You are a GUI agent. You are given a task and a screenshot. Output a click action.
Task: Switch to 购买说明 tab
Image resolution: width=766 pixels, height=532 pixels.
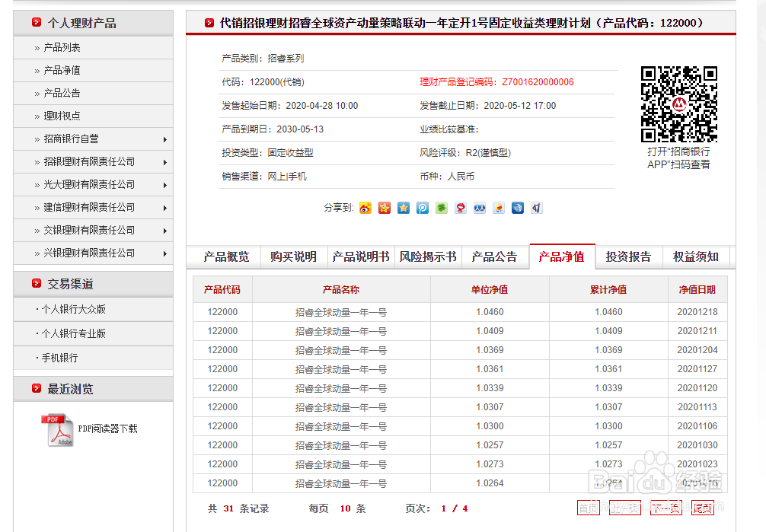(x=294, y=257)
